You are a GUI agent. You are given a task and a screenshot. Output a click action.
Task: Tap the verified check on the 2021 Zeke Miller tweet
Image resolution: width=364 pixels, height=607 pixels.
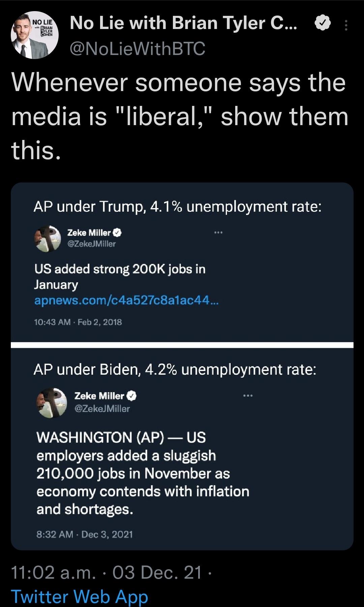[x=132, y=396]
